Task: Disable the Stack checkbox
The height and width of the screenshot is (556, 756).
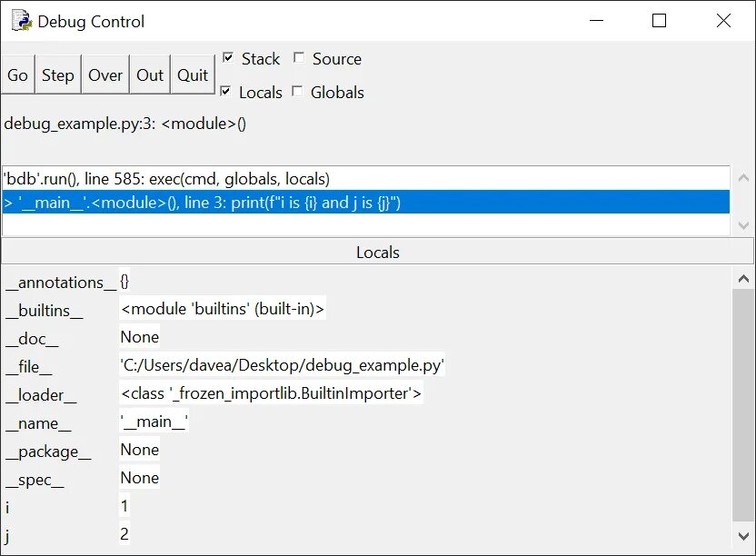Action: point(226,57)
